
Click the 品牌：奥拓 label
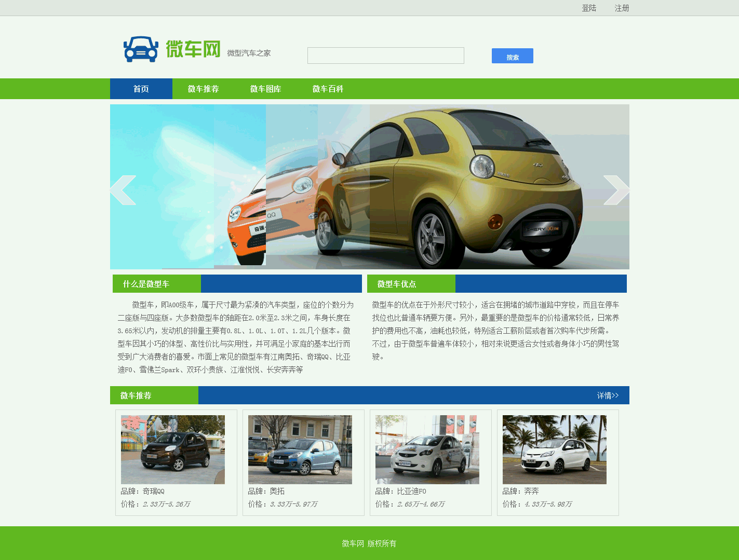(x=266, y=491)
